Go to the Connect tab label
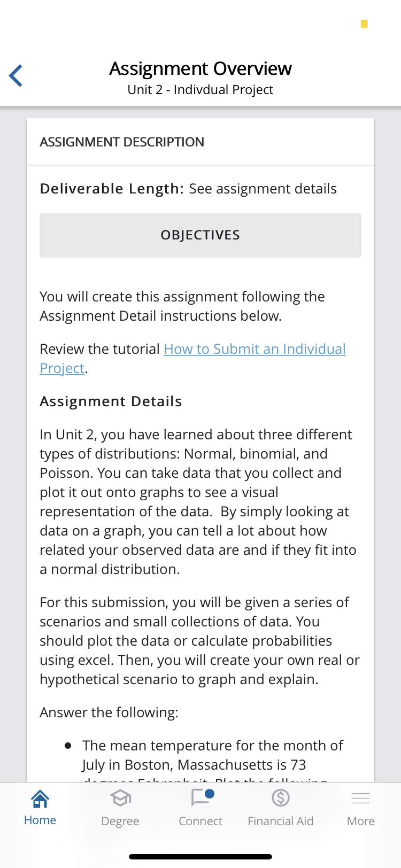Screen dimensions: 401x868 [200, 821]
